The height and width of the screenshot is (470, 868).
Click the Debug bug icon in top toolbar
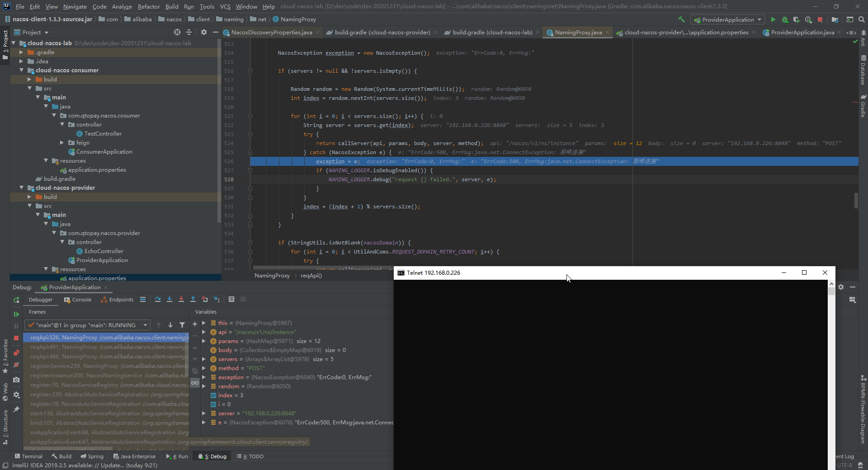785,19
